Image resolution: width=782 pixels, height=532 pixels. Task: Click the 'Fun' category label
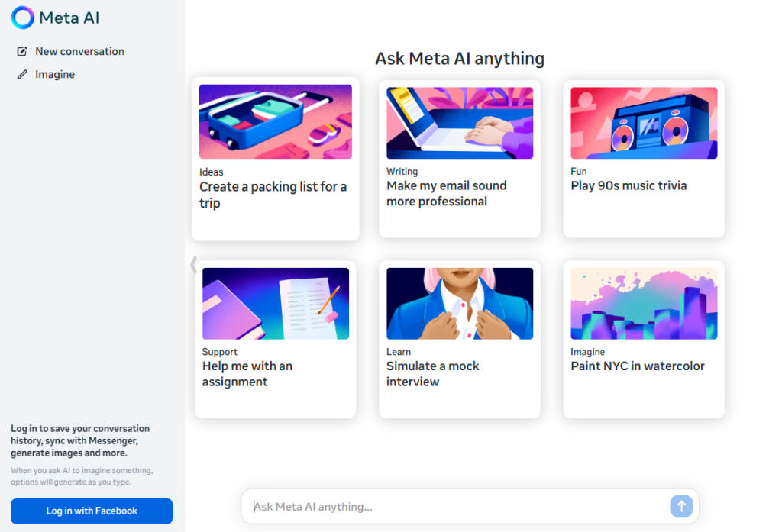pos(579,172)
